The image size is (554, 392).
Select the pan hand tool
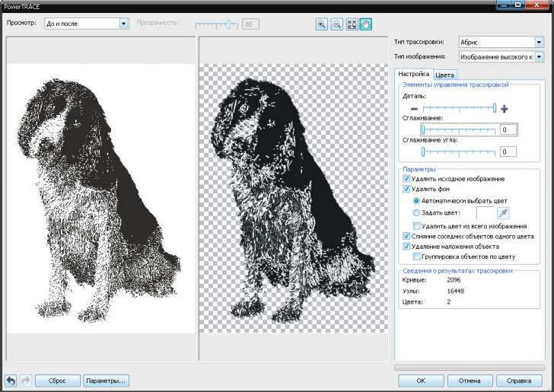coord(365,24)
